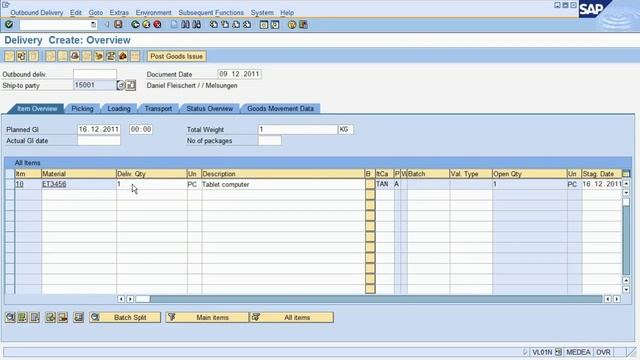The width and height of the screenshot is (640, 360).
Task: Switch to the Loading tab
Action: tap(119, 109)
